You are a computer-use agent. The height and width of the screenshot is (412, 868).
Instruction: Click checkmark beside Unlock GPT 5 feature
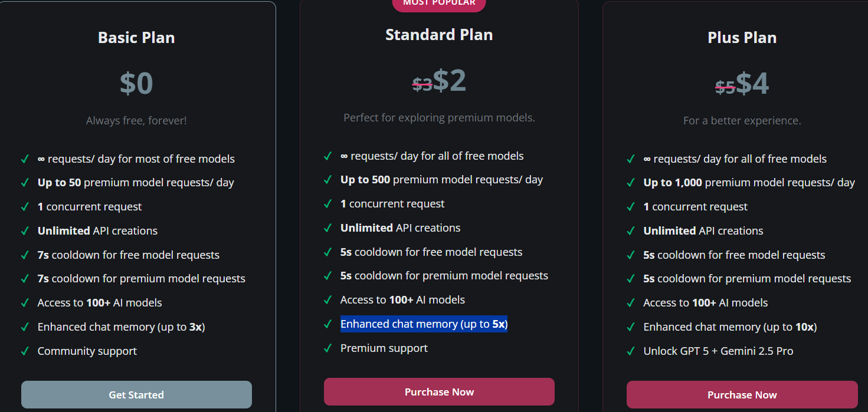[x=631, y=351]
